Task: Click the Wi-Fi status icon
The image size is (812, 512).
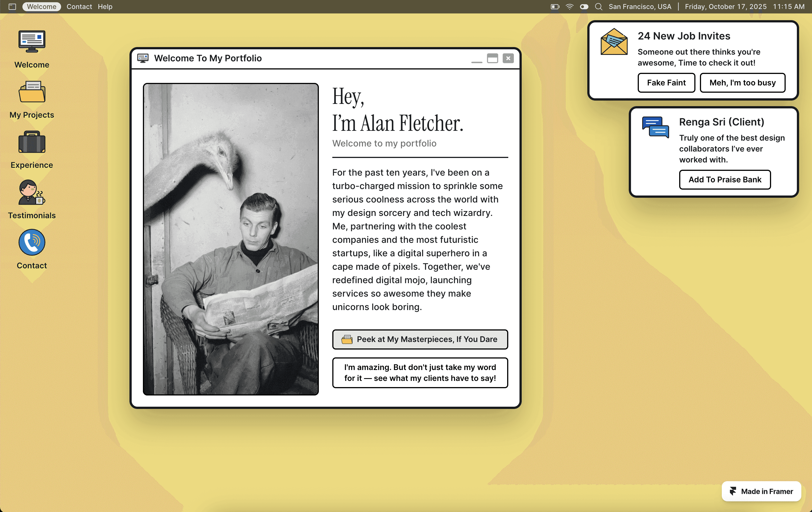Action: click(x=570, y=7)
